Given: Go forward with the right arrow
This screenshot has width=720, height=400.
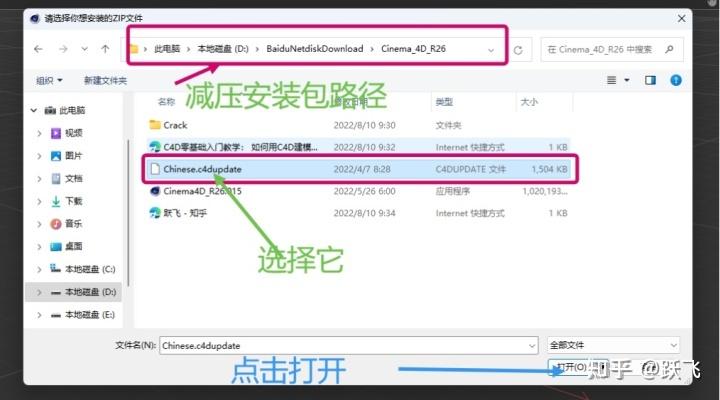Looking at the screenshot, I should pos(63,49).
